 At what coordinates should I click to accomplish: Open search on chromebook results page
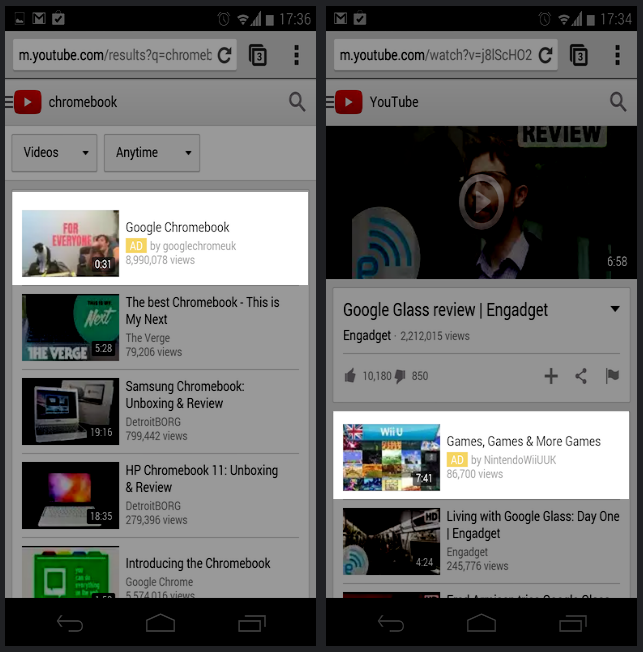pos(297,102)
